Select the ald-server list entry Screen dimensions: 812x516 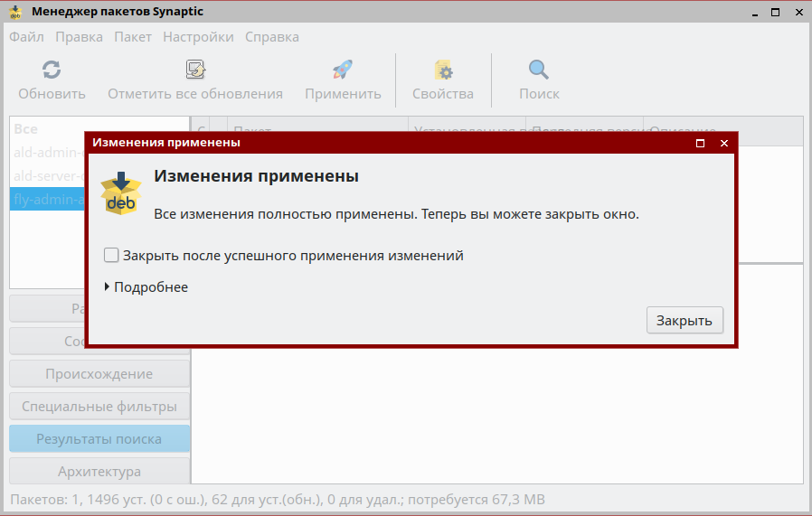pos(47,176)
